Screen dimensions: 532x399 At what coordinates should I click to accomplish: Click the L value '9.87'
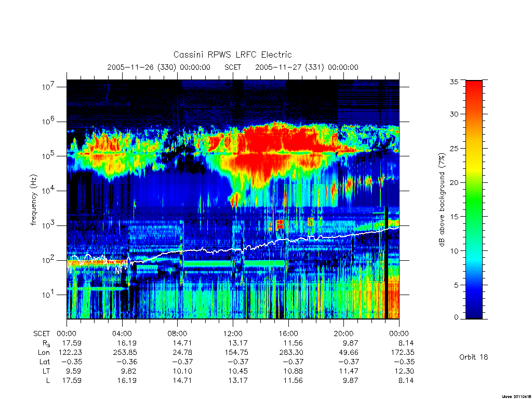coord(350,381)
